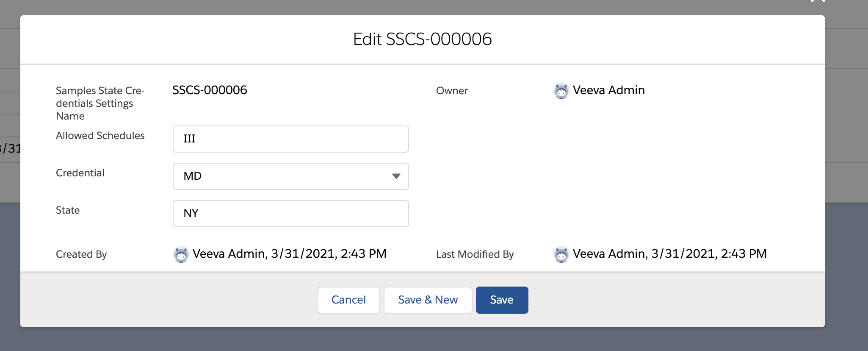Click the Edit SSCS-000006 dialog title

(x=422, y=39)
